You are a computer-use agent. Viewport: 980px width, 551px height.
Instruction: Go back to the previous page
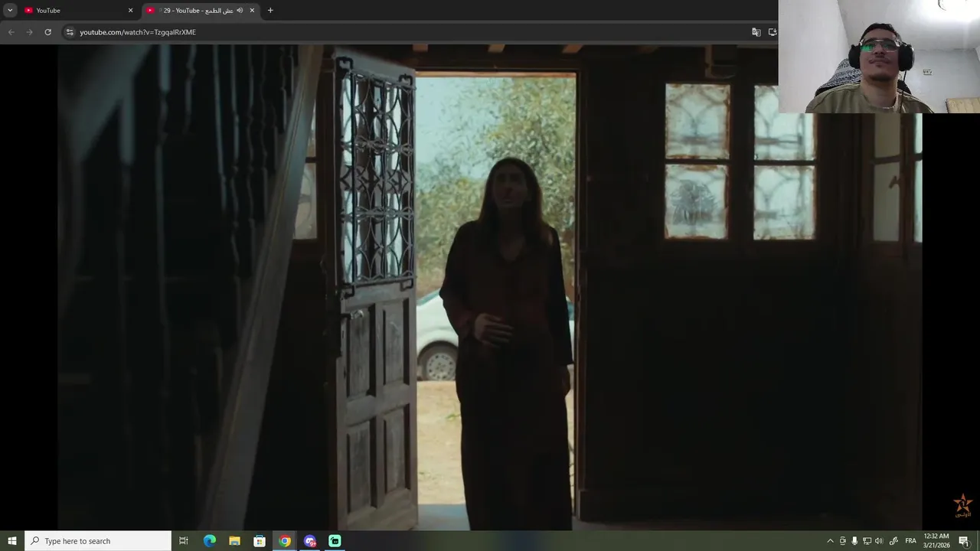click(11, 32)
